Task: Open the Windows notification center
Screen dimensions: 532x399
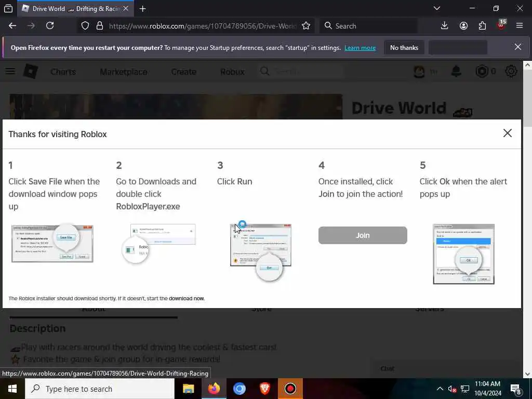Action: pos(516,390)
